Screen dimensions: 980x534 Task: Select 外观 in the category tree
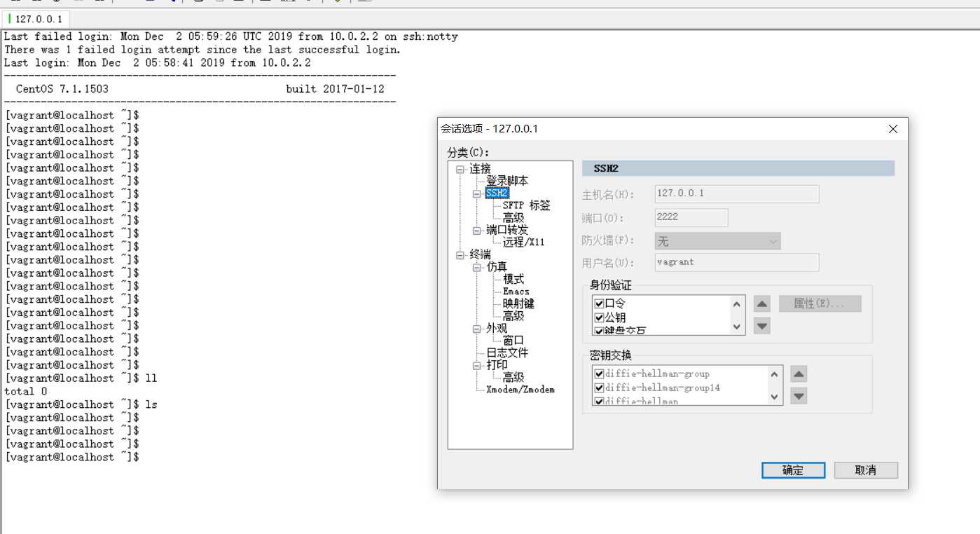tap(497, 328)
